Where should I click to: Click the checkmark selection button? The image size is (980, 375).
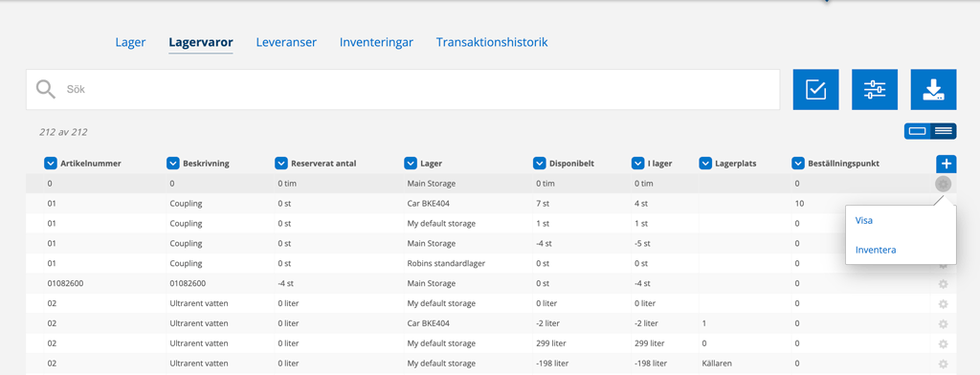click(815, 89)
